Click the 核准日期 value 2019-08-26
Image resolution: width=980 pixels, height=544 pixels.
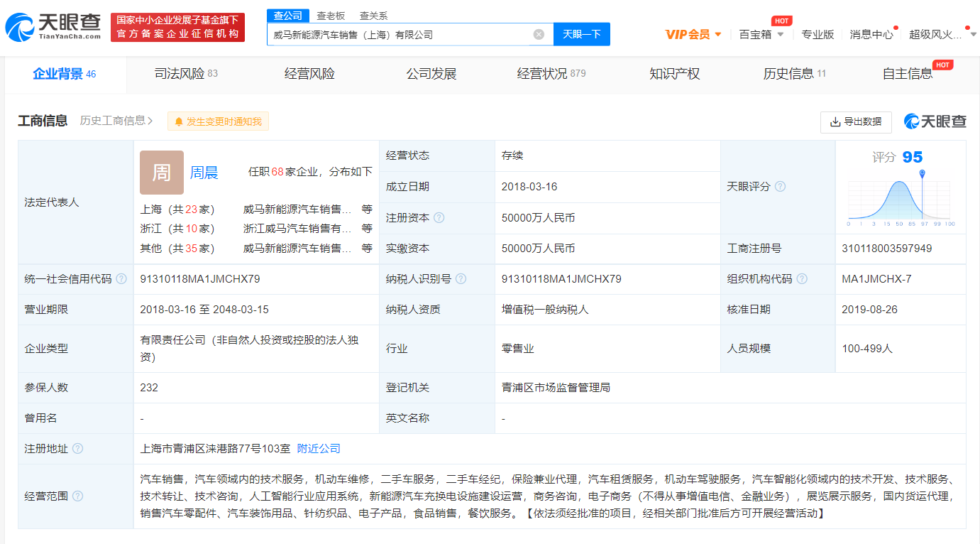tap(870, 310)
